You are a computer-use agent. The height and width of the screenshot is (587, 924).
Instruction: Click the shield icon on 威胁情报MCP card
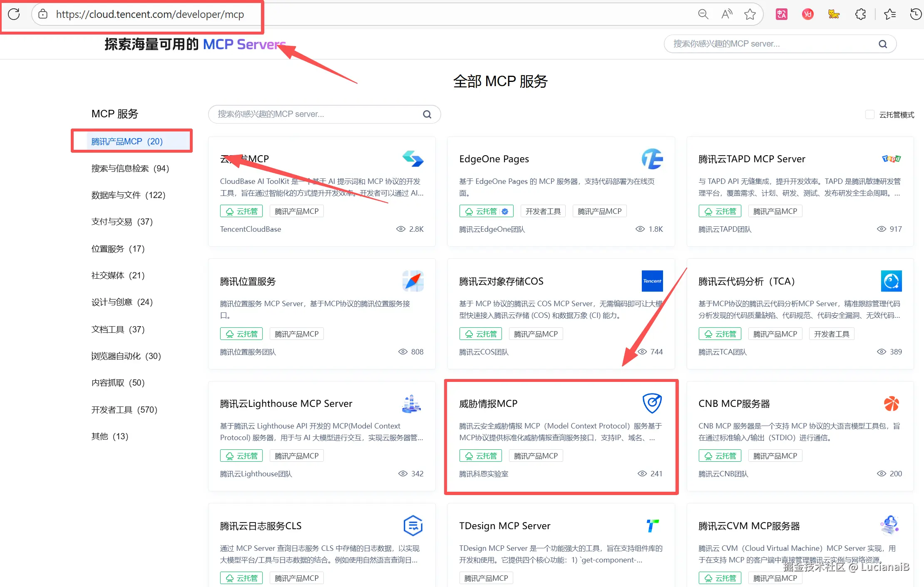[652, 403]
